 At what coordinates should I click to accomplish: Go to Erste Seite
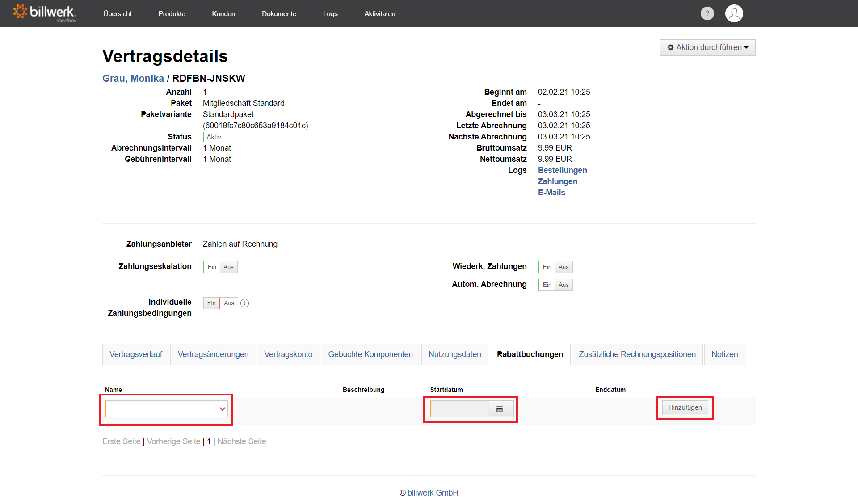point(121,441)
